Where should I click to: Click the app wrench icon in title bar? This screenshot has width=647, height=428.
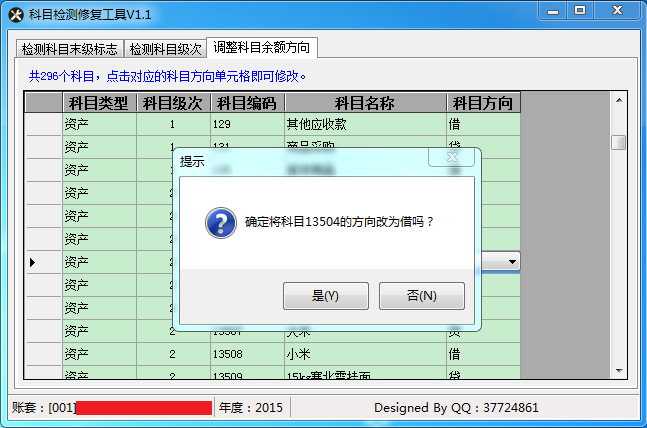tap(16, 15)
